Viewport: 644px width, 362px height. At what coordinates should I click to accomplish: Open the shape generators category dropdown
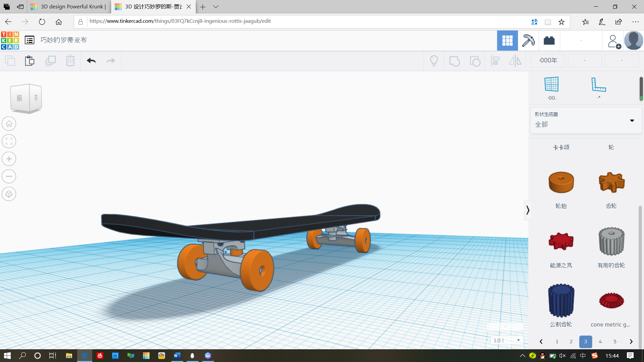pos(586,120)
